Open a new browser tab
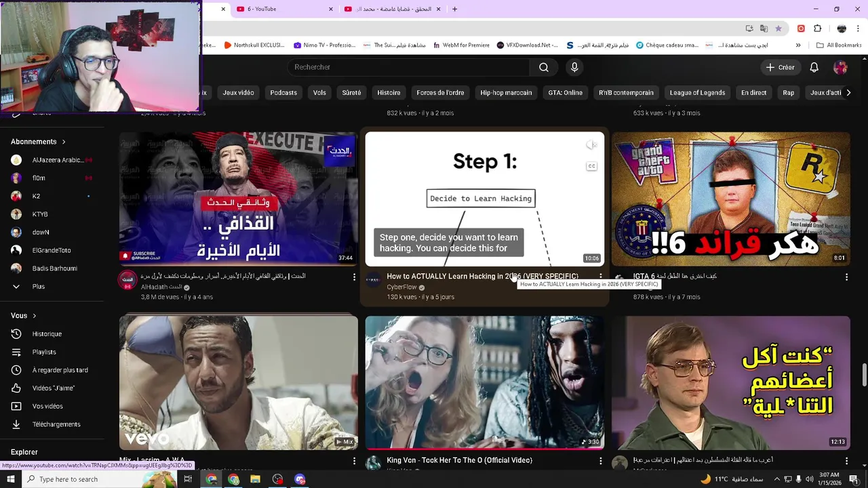Viewport: 868px width, 488px height. click(x=454, y=9)
